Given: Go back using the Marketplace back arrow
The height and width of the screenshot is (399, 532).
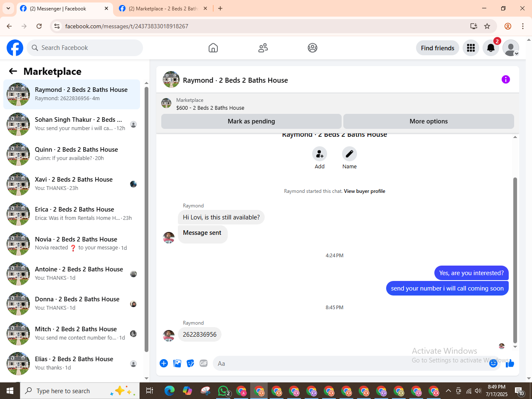Looking at the screenshot, I should [13, 71].
